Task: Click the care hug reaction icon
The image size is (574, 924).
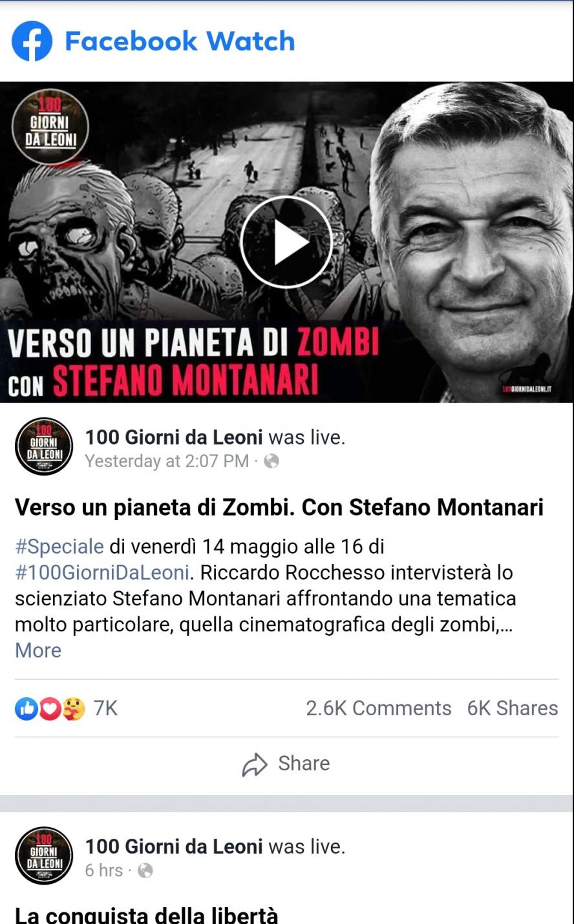Action: 73,709
